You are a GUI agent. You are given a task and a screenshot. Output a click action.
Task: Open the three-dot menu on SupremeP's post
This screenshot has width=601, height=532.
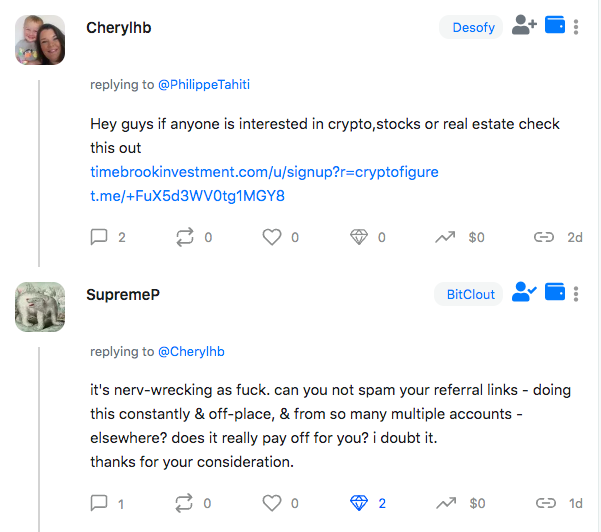(x=577, y=294)
